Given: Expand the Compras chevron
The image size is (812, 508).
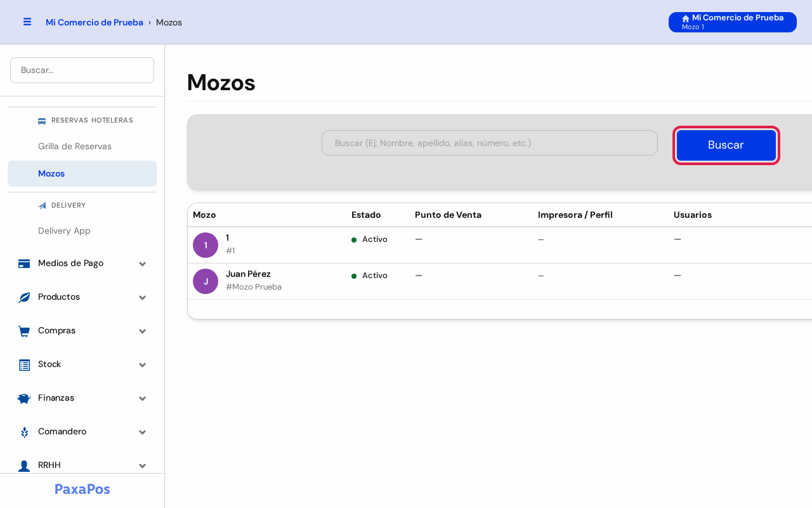Looking at the screenshot, I should coord(143,331).
